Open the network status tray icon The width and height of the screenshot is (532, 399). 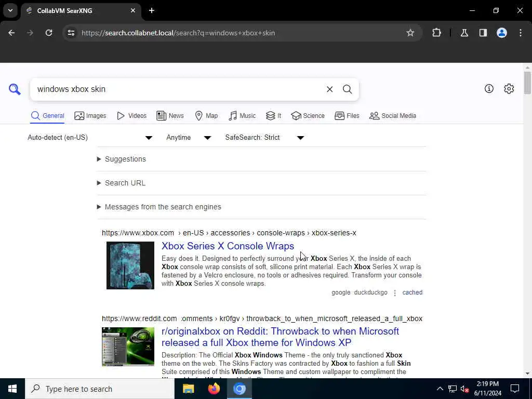tap(453, 389)
